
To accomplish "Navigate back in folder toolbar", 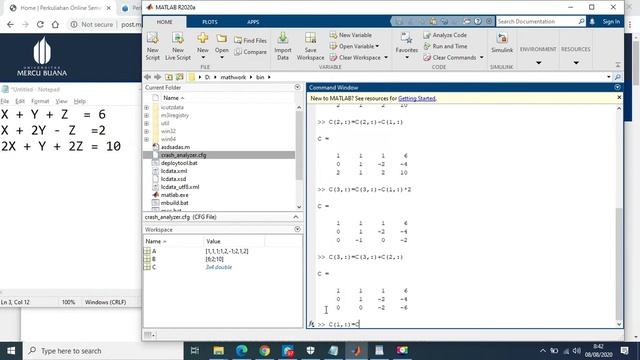I will pyautogui.click(x=148, y=77).
